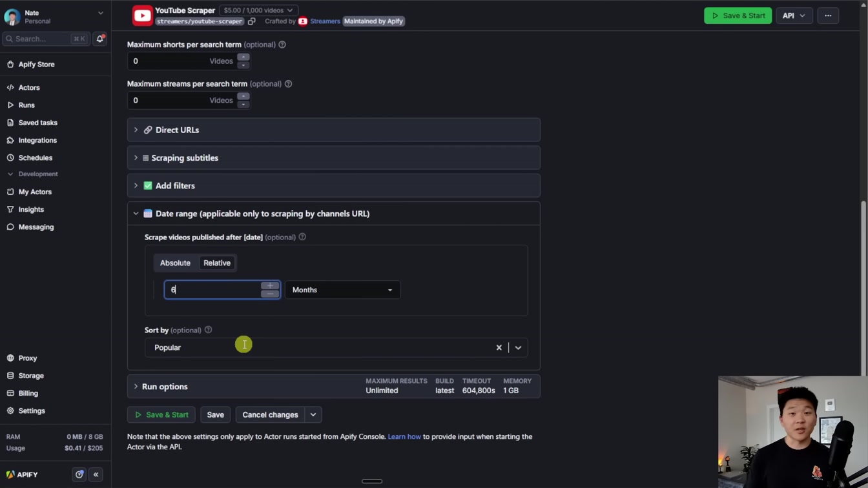The height and width of the screenshot is (488, 868).
Task: Collapse the sidebar with double-chevron icon
Action: [96, 474]
